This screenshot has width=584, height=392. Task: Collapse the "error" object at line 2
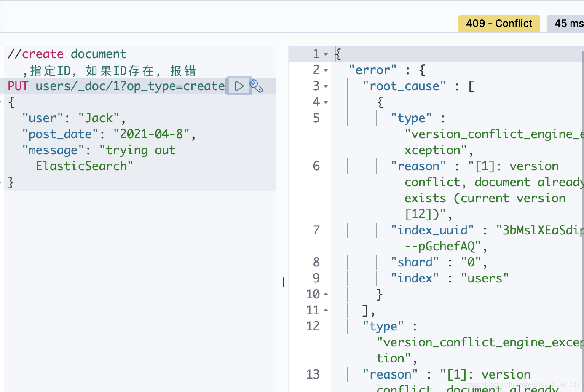point(326,70)
